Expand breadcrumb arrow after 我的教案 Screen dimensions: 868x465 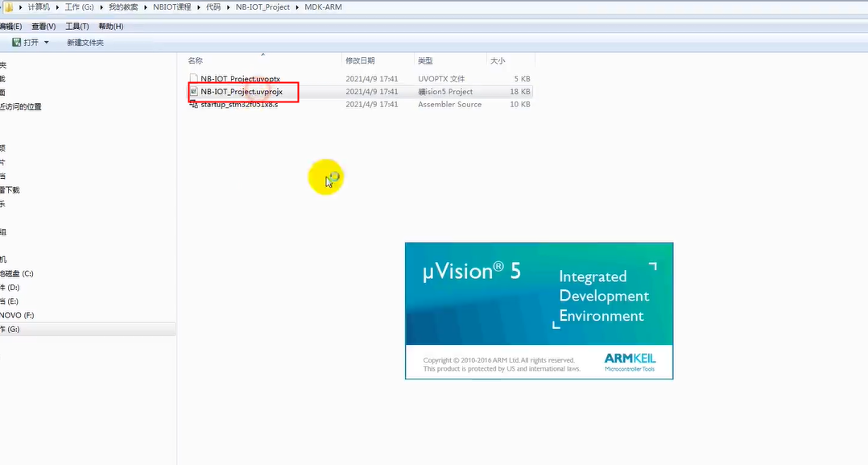(x=147, y=7)
